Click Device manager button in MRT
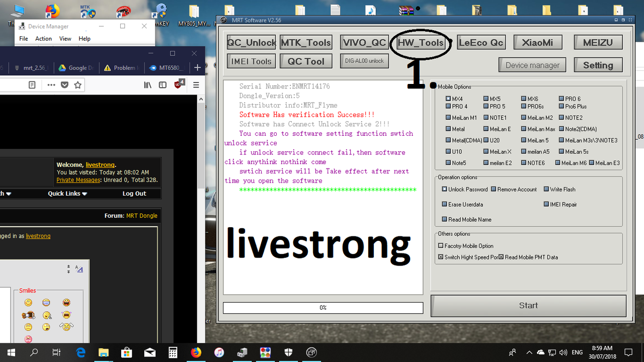This screenshot has height=362, width=644. pyautogui.click(x=533, y=65)
